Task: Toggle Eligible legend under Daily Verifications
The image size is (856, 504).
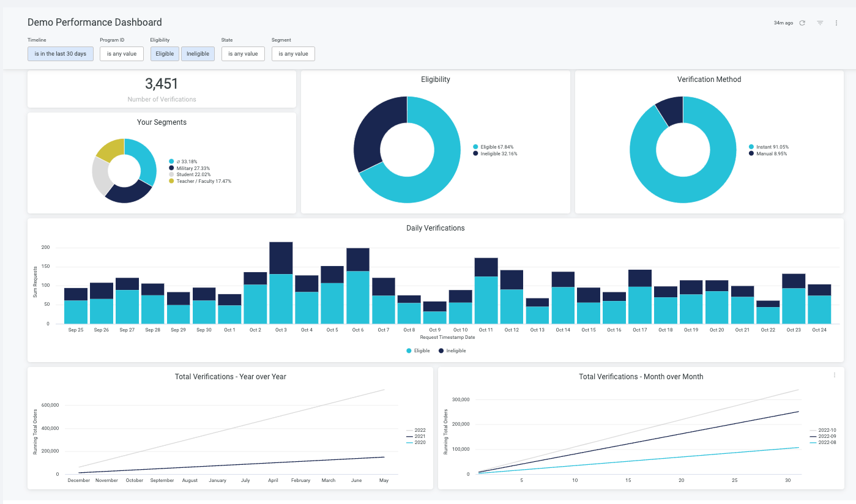Action: coord(418,350)
